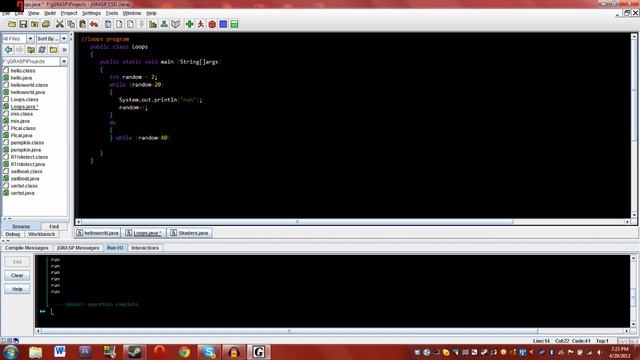Click the Help button in Run I/O
Viewport: 640px width, 360px height.
[17, 289]
